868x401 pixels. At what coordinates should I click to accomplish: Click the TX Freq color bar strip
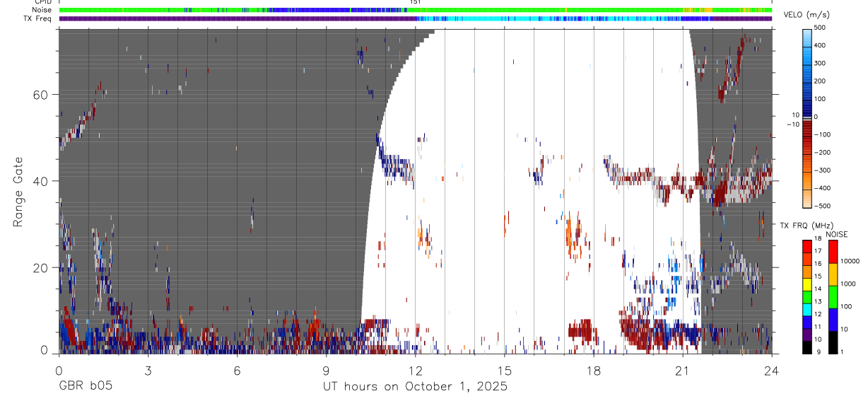[x=416, y=18]
